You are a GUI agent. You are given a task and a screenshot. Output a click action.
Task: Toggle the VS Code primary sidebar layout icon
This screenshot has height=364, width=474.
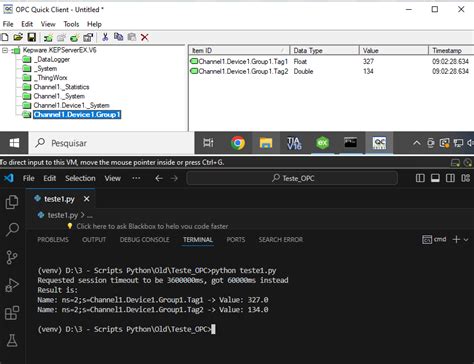pyautogui.click(x=420, y=178)
